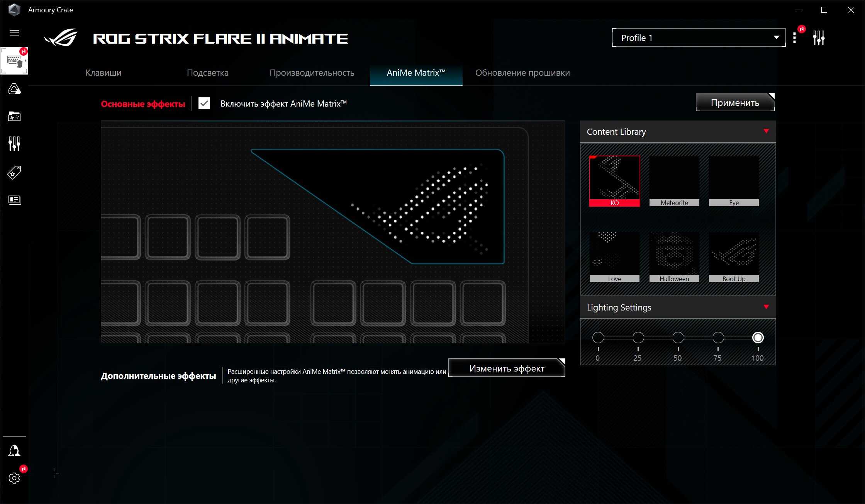This screenshot has width=865, height=504.
Task: Open the Profile 1 dropdown
Action: (x=699, y=38)
